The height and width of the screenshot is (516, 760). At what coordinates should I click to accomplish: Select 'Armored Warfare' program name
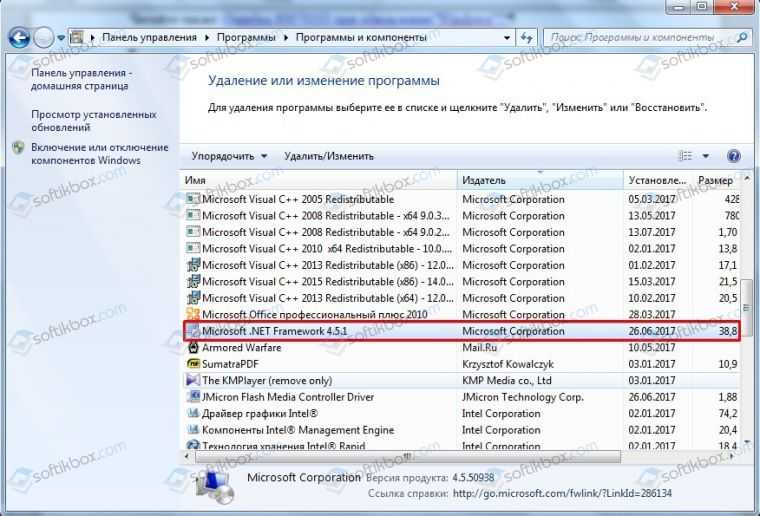tap(241, 347)
